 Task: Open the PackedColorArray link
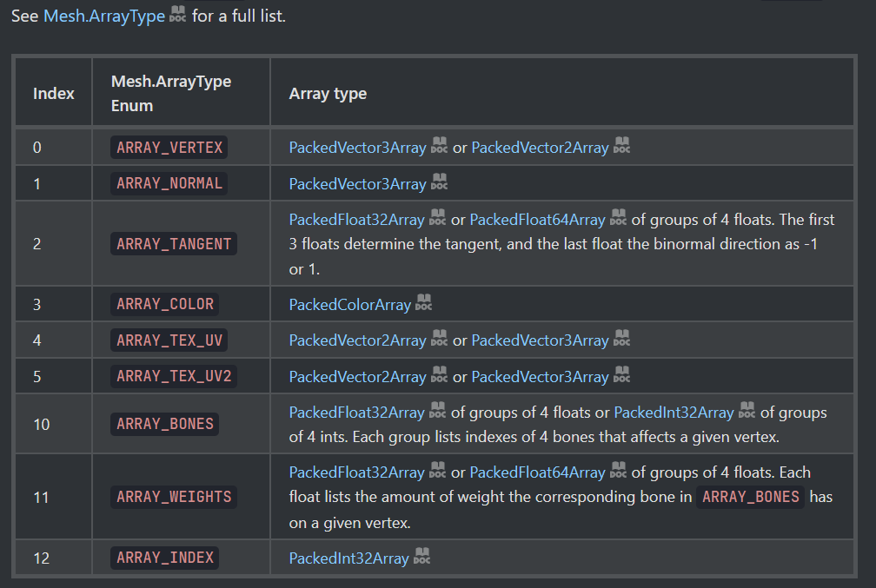pos(349,305)
